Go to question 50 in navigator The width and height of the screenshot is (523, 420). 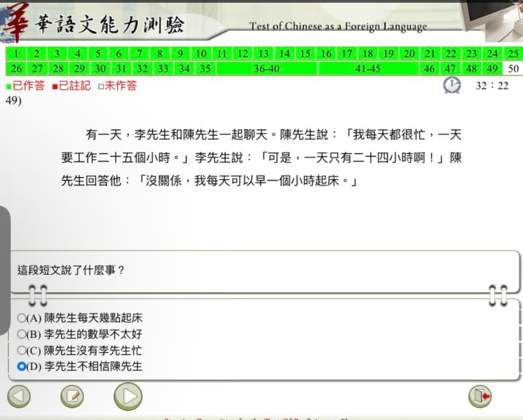tap(513, 69)
